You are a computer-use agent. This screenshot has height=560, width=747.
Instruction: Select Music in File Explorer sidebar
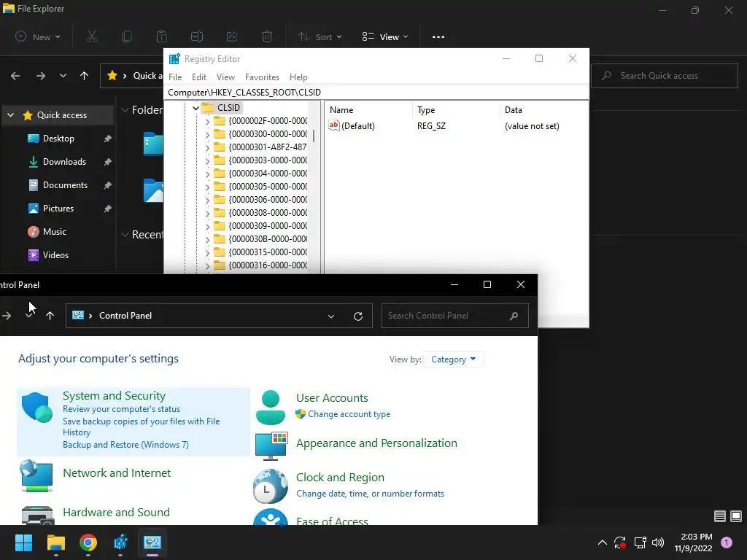55,232
